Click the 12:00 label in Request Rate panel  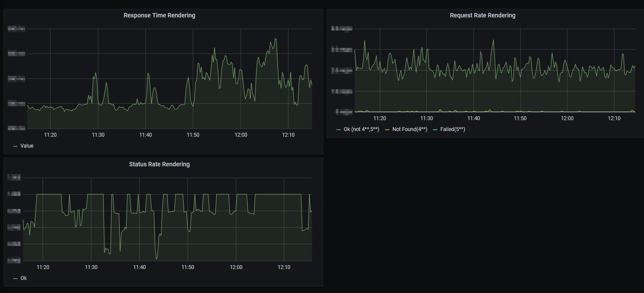567,118
